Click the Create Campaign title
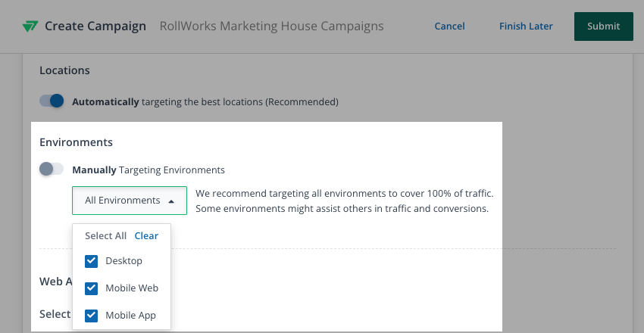644x333 pixels. 95,26
